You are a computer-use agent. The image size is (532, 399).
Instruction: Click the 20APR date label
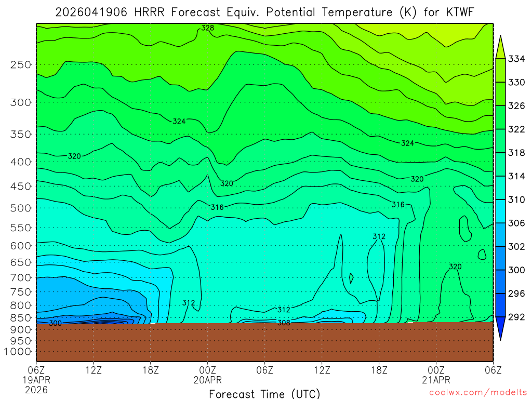208,380
